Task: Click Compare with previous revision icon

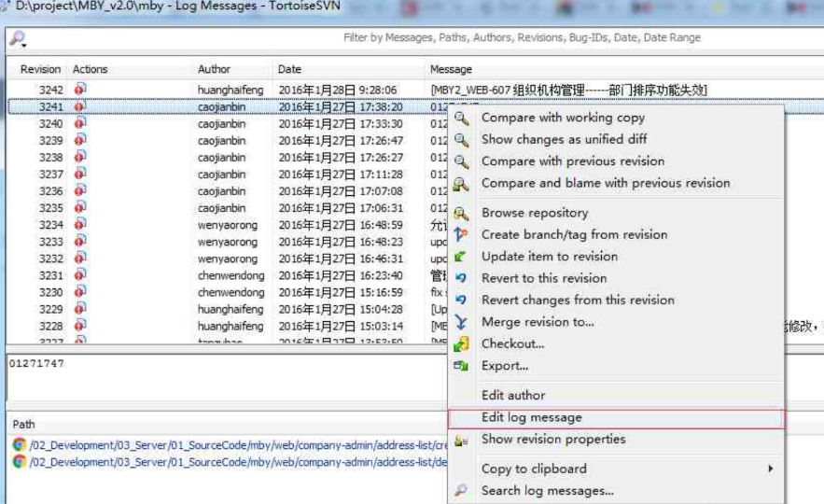Action: click(x=461, y=161)
